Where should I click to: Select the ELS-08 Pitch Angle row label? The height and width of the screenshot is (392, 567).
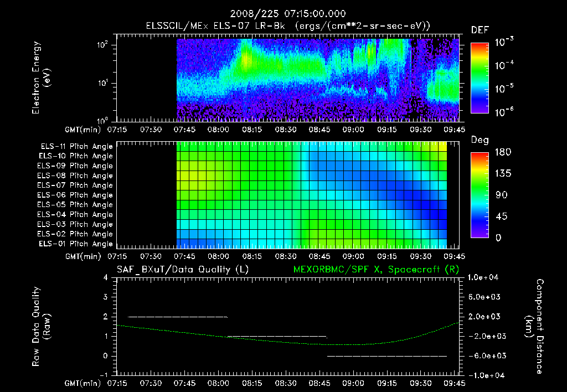(75, 176)
